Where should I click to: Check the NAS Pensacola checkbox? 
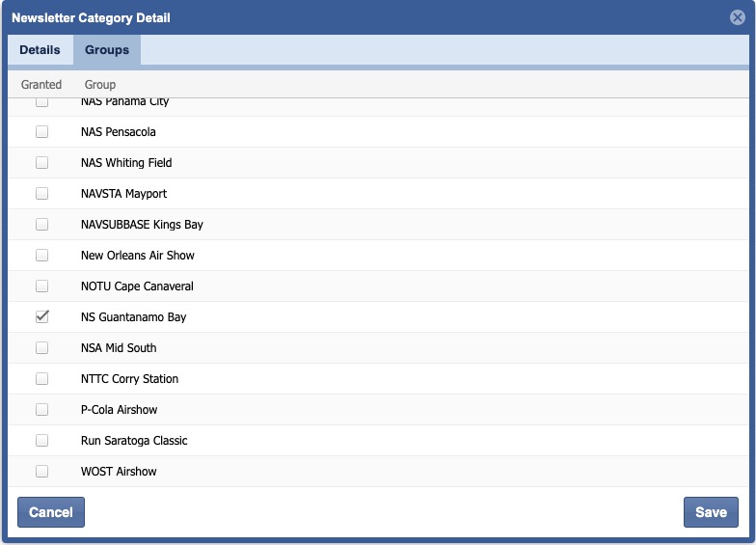pos(42,132)
